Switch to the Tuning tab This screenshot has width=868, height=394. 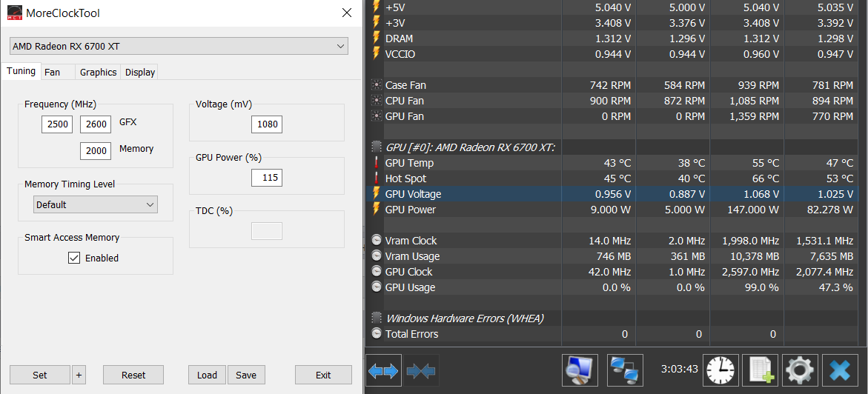click(x=21, y=71)
